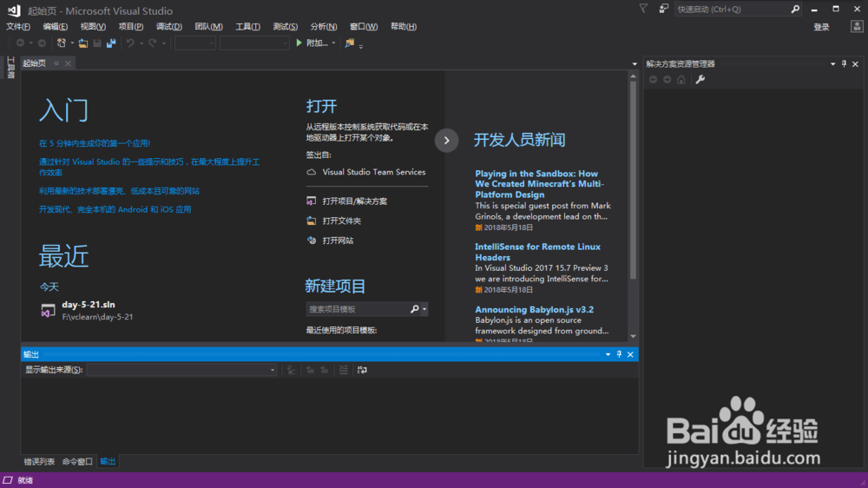Click the Solution Explorer back icon
868x488 pixels.
(x=654, y=80)
